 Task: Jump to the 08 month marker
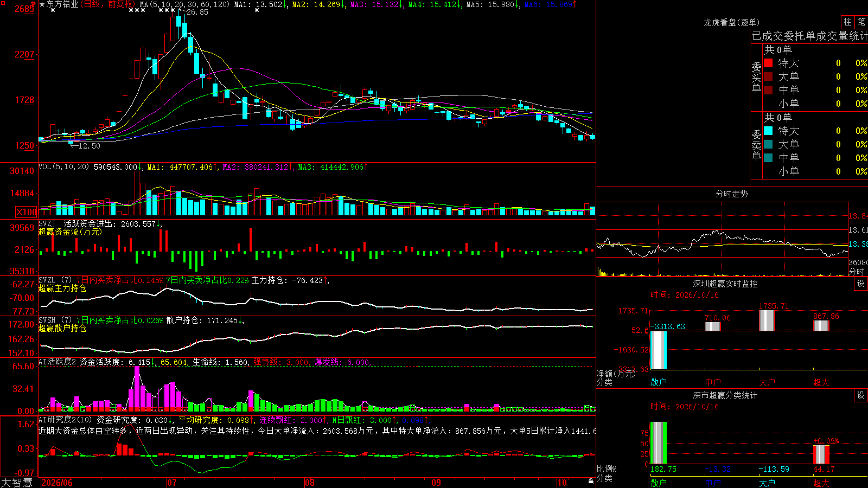(310, 483)
